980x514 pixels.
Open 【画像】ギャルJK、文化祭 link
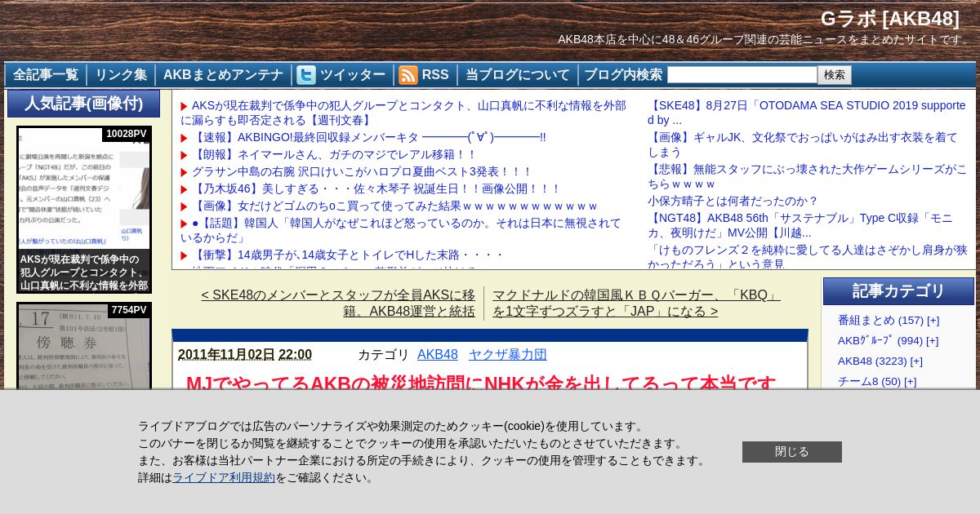803,144
